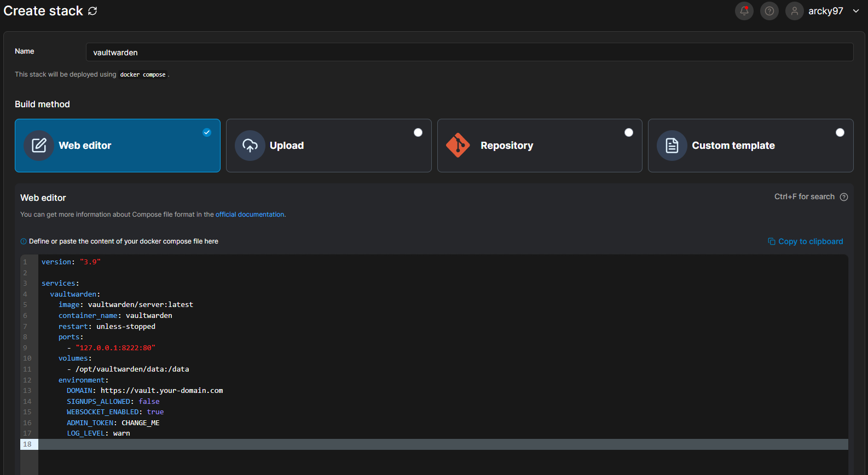
Task: Select the Custom template radio button
Action: [840, 132]
